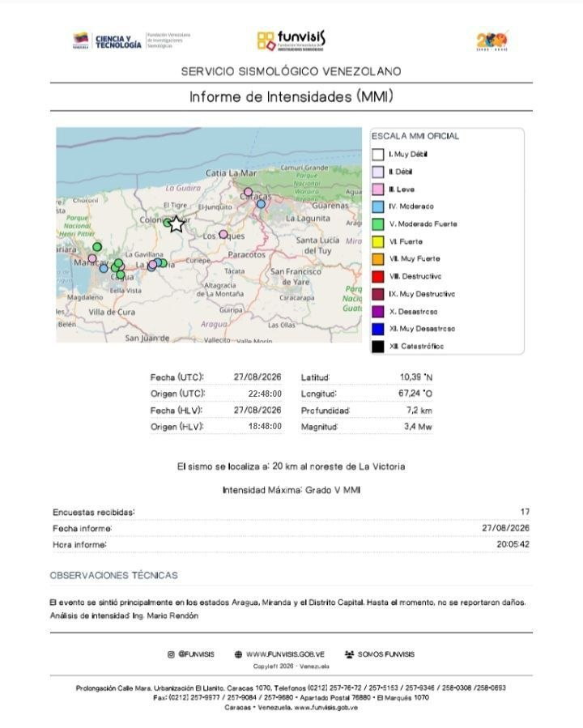This screenshot has width=583, height=728.
Task: Click the Hora informe value 20:05:42
Action: (513, 544)
